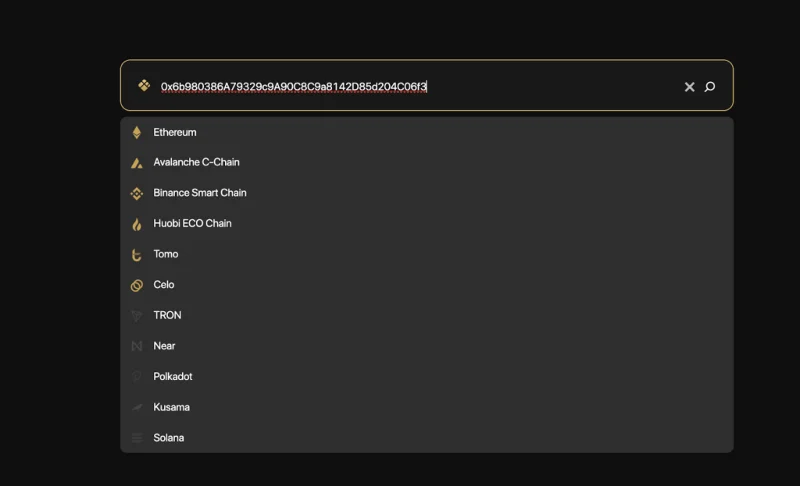Viewport: 800px width, 486px height.
Task: Select Avalanche C-Chain from the list
Action: (427, 162)
